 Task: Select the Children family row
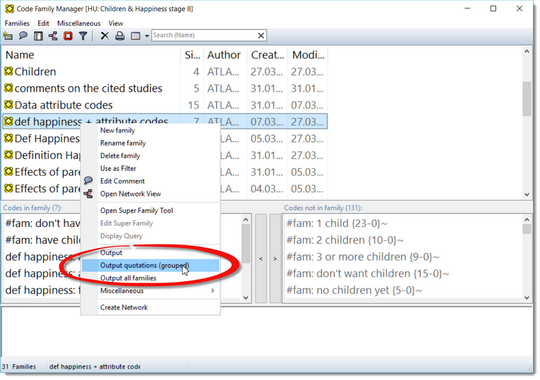[x=165, y=72]
